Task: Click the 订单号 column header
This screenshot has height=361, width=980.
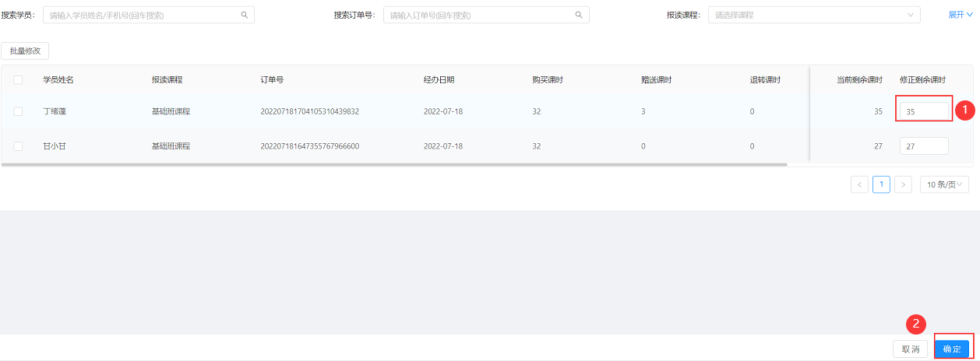Action: [x=272, y=79]
